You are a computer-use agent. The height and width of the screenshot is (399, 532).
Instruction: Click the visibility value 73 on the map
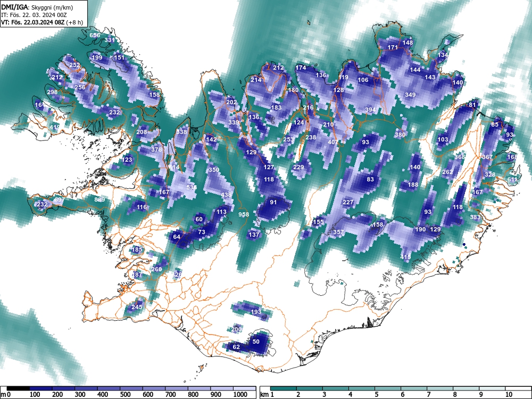(x=202, y=232)
